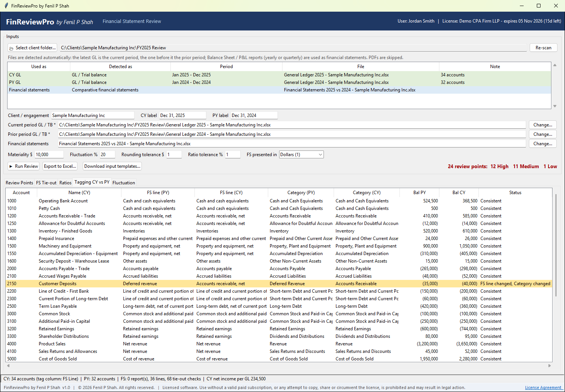The width and height of the screenshot is (565, 392).
Task: Click the Status column header
Action: (515, 193)
